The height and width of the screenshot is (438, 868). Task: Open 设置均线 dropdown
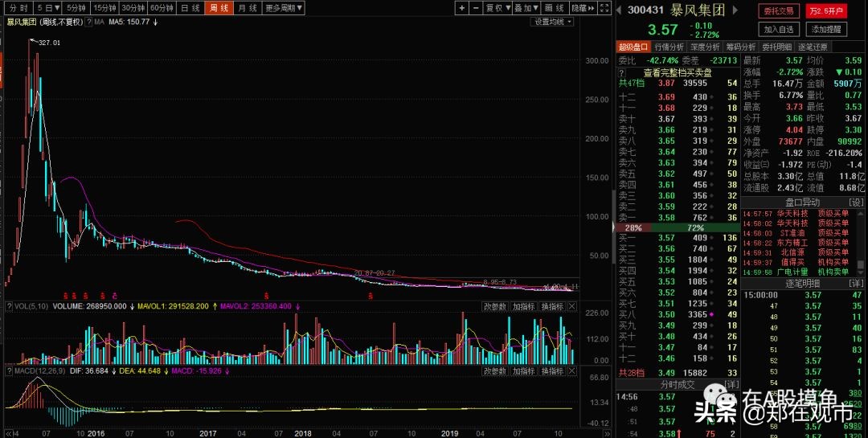coord(552,23)
